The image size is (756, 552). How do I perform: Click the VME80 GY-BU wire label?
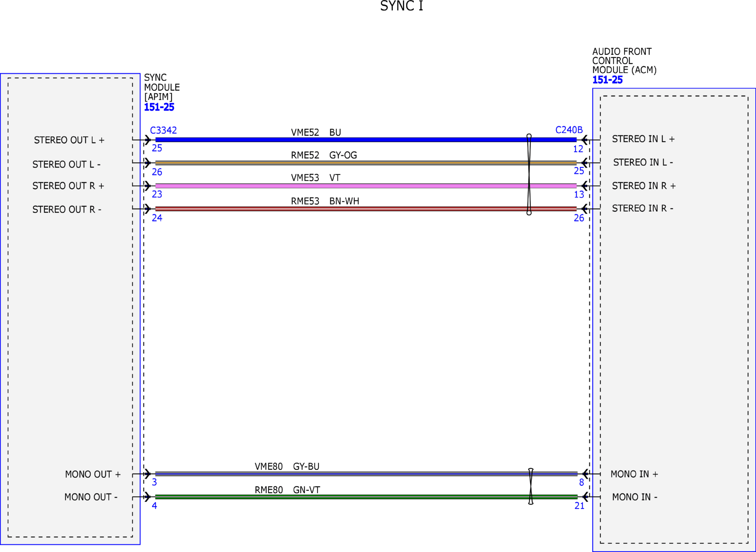(287, 466)
